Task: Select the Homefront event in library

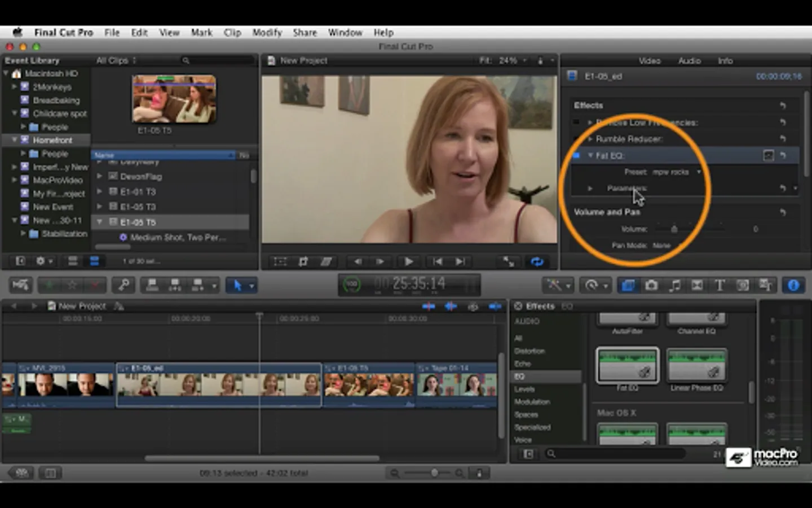Action: coord(52,140)
